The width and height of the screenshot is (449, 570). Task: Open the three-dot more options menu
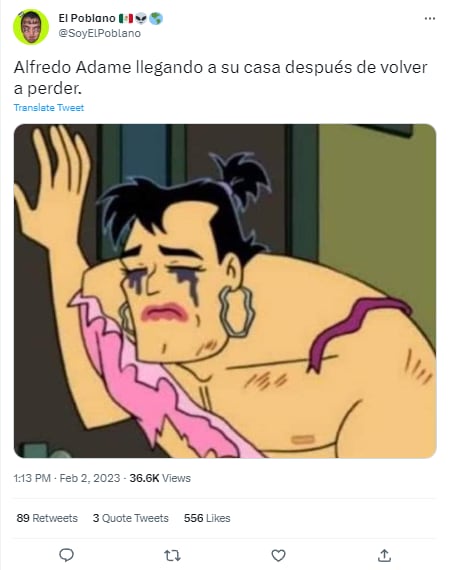[430, 19]
